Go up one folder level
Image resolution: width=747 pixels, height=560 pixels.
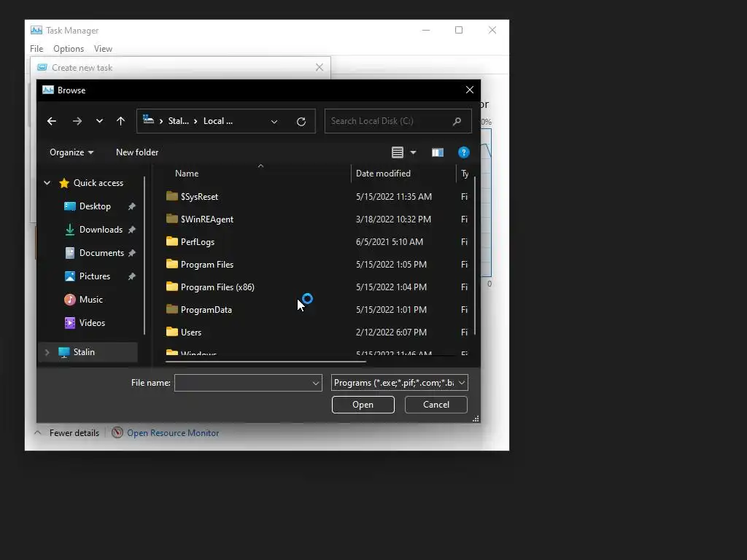tap(120, 121)
